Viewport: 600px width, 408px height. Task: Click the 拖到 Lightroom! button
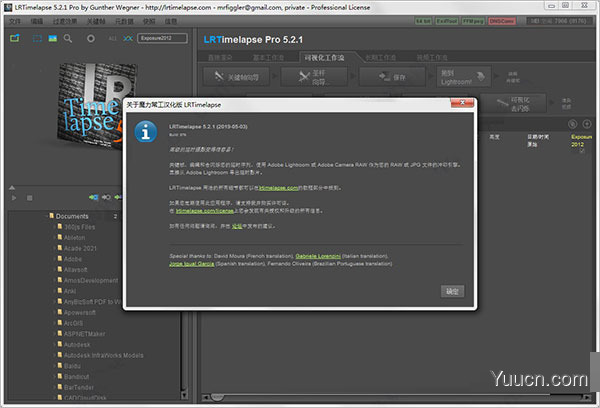(x=464, y=77)
